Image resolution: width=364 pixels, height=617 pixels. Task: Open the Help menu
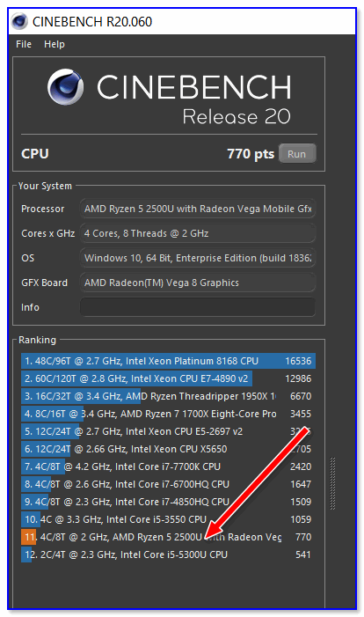point(55,44)
